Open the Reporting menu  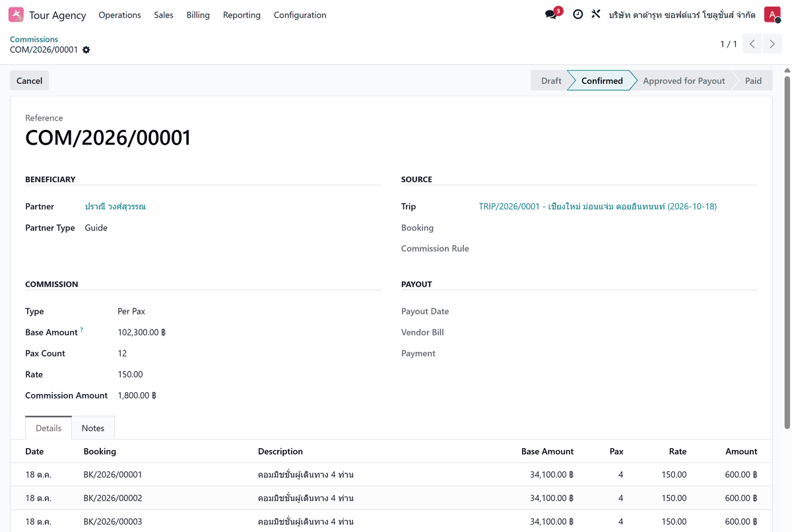pyautogui.click(x=242, y=15)
